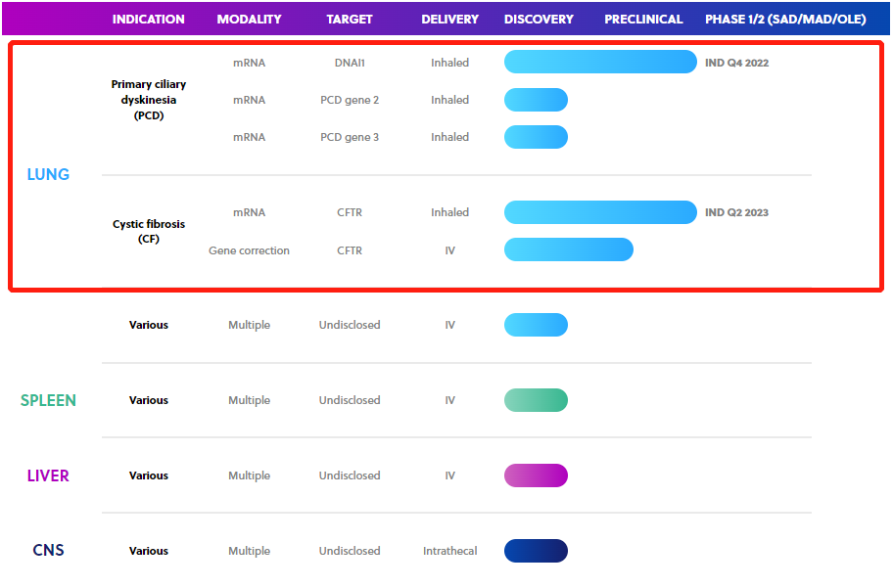This screenshot has width=893, height=588.
Task: Click the IND Q4 2022 milestone label
Action: click(736, 62)
